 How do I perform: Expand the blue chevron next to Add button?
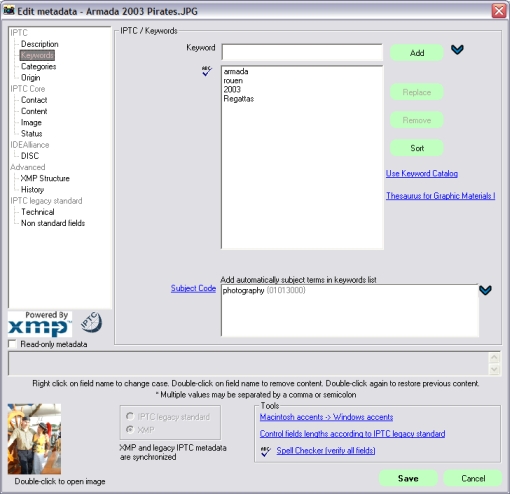tap(457, 50)
